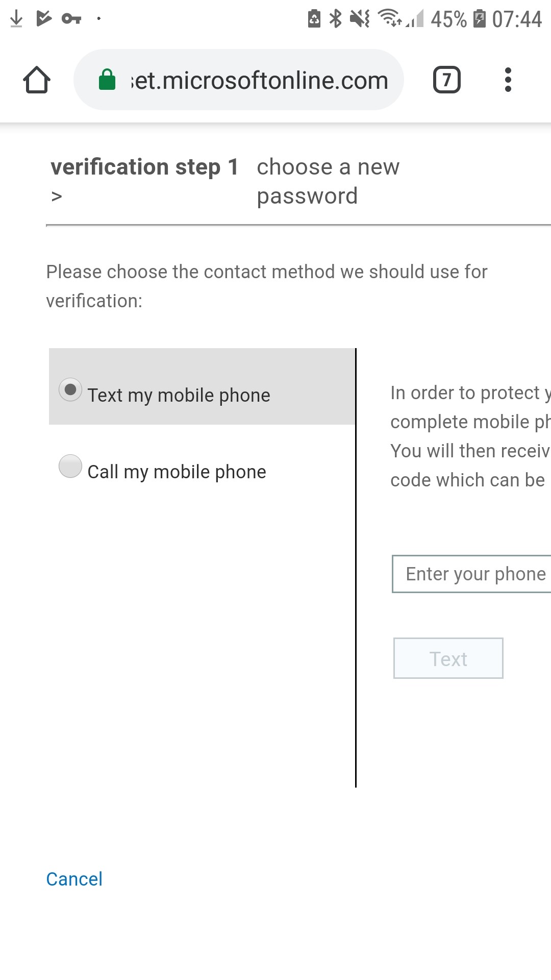Tap the download arrow status bar icon
The height and width of the screenshot is (980, 551).
(x=16, y=19)
